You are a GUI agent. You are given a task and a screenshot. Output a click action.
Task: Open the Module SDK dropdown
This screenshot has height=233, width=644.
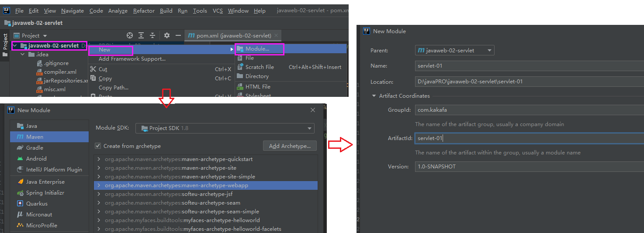(x=225, y=128)
